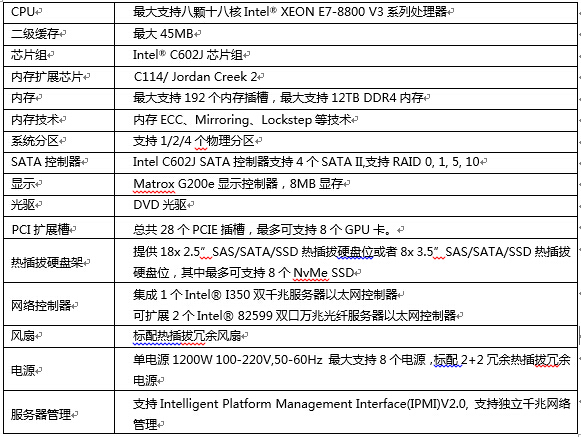Click the Intel 82599 dual-port 10G fiber line
Screen dimensions: 581x437
[295, 316]
